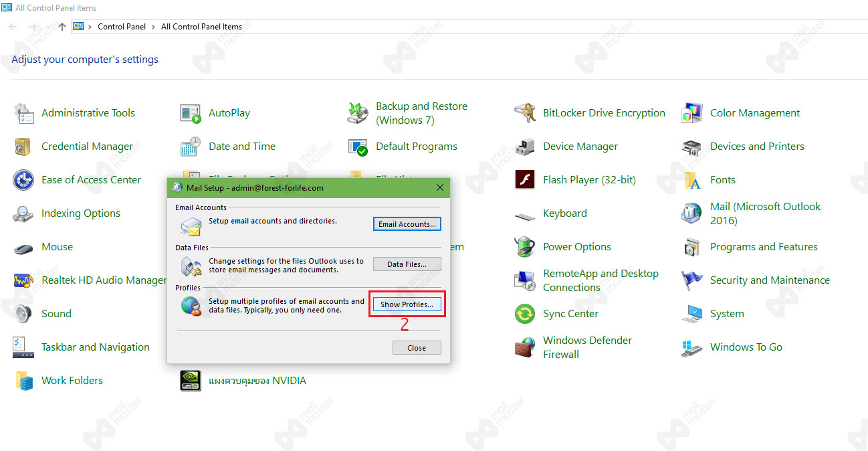Click the Security and Maintenance link text

[770, 280]
